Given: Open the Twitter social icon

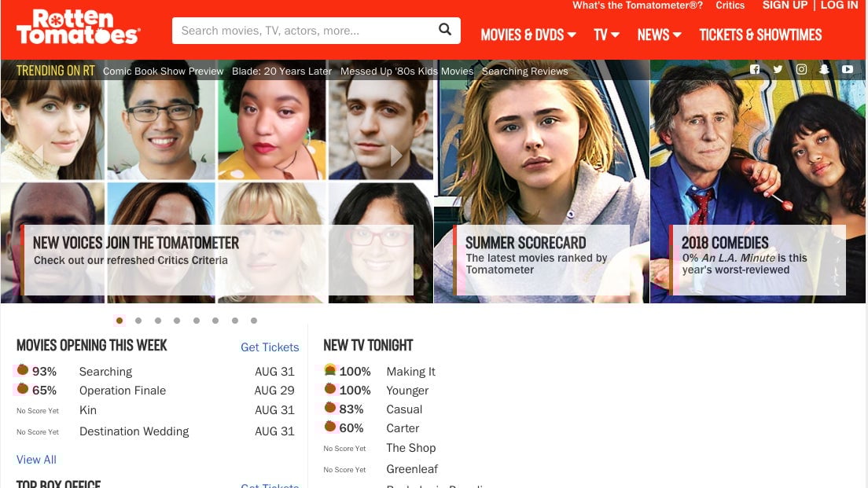Looking at the screenshot, I should pos(778,69).
